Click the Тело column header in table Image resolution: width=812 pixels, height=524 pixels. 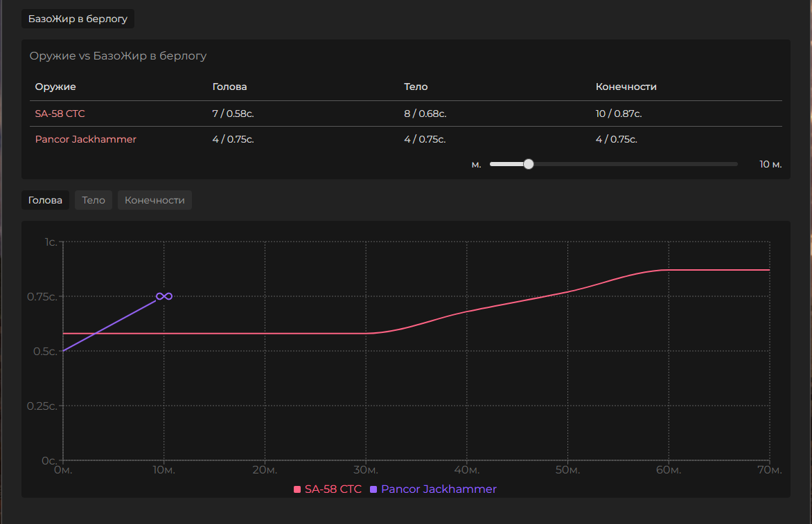click(416, 87)
